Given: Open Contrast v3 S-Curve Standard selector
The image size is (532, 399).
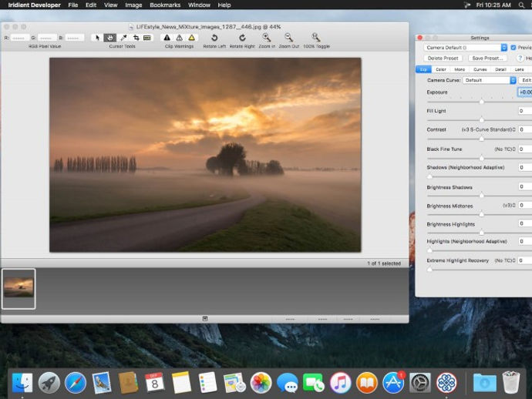Looking at the screenshot, I should coord(489,129).
